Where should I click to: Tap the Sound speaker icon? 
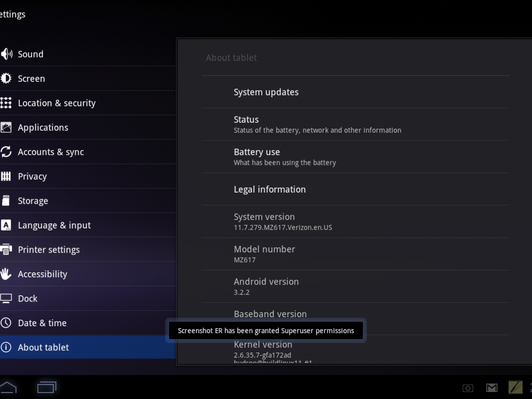6,54
